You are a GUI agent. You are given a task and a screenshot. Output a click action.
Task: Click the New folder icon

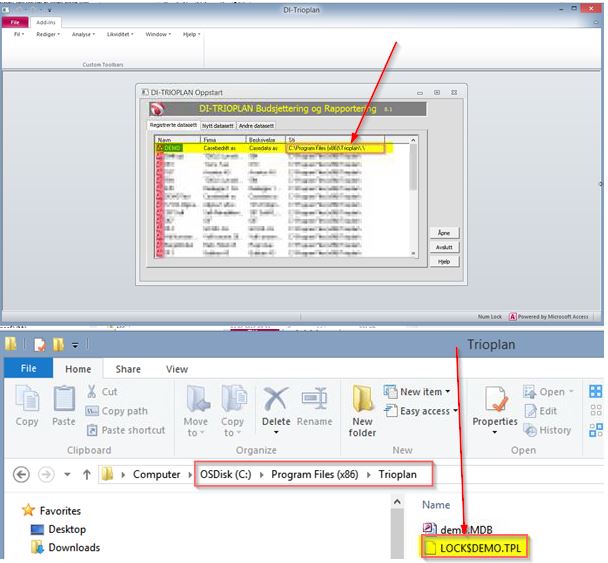(x=362, y=398)
